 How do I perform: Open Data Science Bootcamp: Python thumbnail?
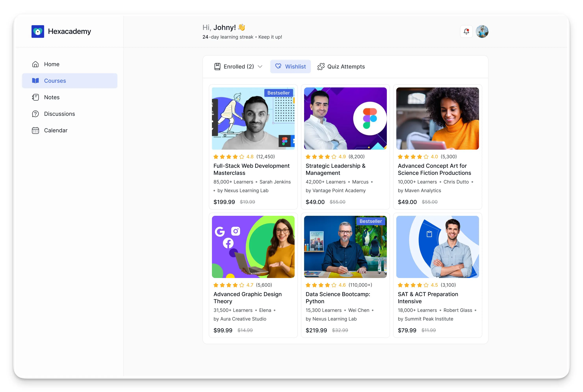coord(345,247)
